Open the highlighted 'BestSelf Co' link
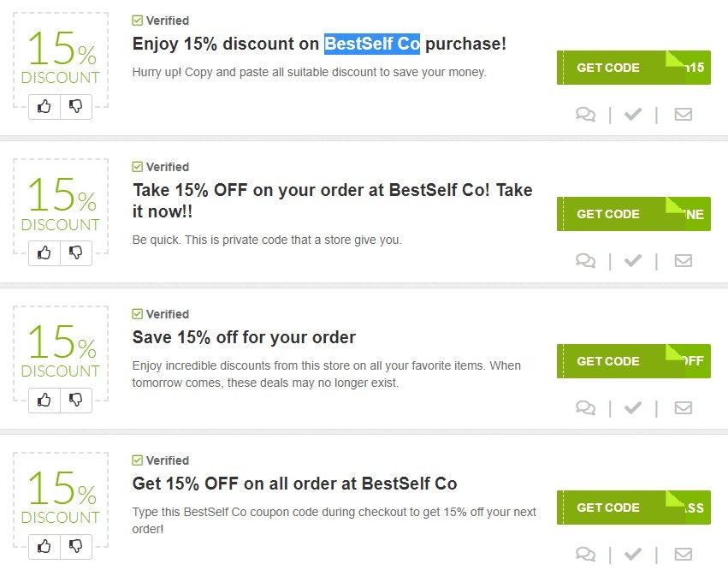728x570 pixels. point(371,44)
